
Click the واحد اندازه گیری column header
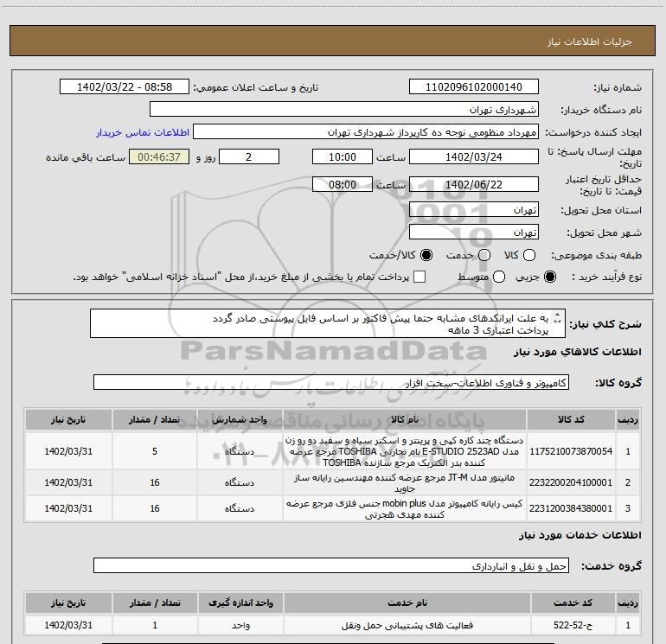coord(240,603)
